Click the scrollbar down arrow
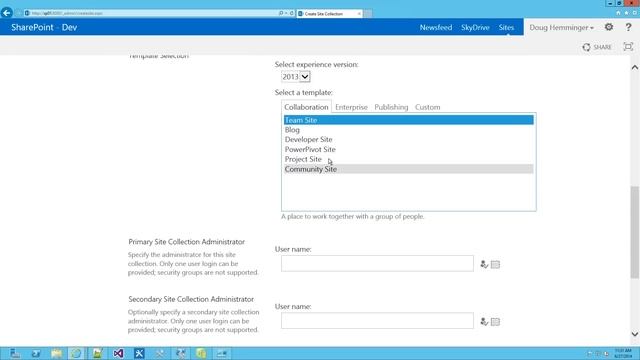The width and height of the screenshot is (640, 360). (x=635, y=334)
